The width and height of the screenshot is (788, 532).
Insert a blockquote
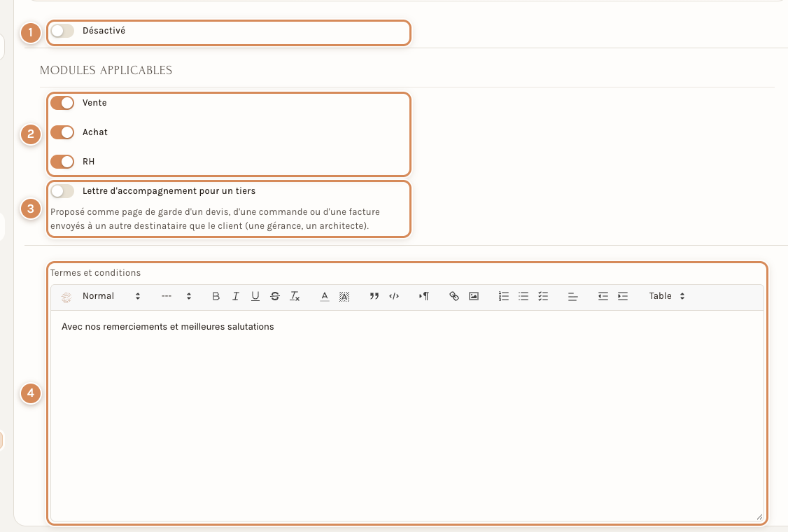(x=374, y=296)
